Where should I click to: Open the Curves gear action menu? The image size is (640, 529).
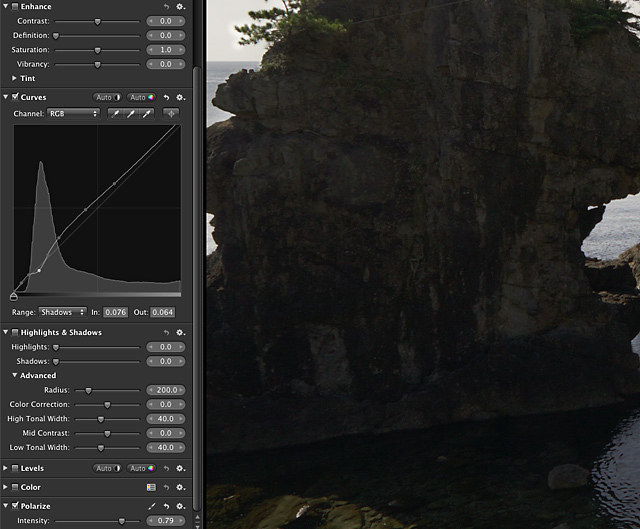click(x=180, y=97)
